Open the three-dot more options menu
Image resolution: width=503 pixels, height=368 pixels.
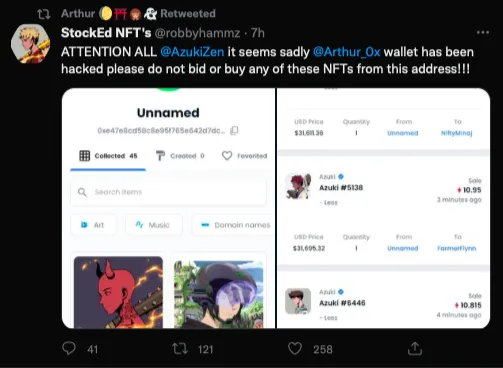(483, 32)
